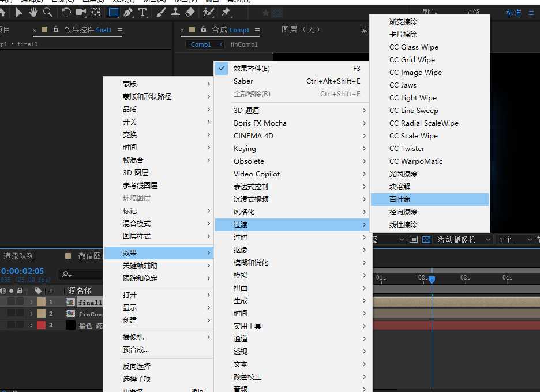Toggle the region of interest viewer button
The height and width of the screenshot is (392, 540).
[x=414, y=239]
